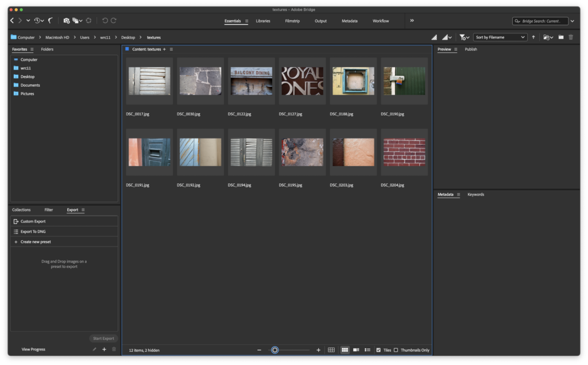Screen dimensions: 588x365
Task: Click the plus to enlarge thumbnails
Action: pos(319,350)
